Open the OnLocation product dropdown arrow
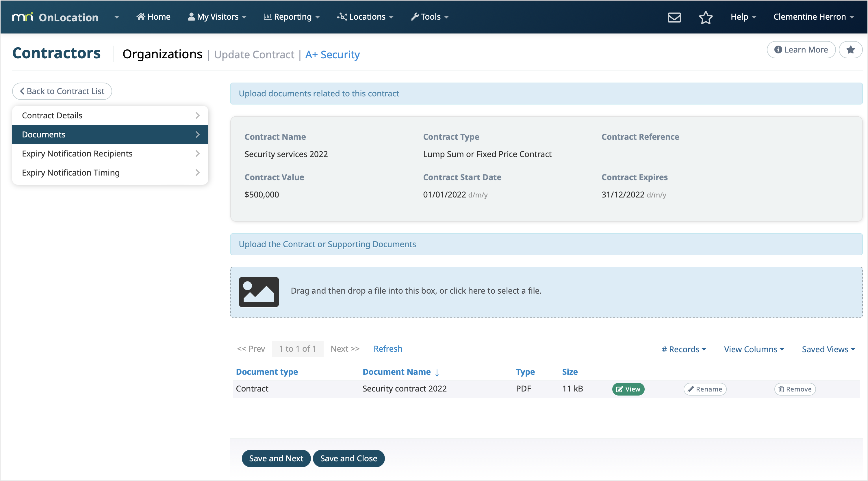The height and width of the screenshot is (481, 868). tap(116, 17)
